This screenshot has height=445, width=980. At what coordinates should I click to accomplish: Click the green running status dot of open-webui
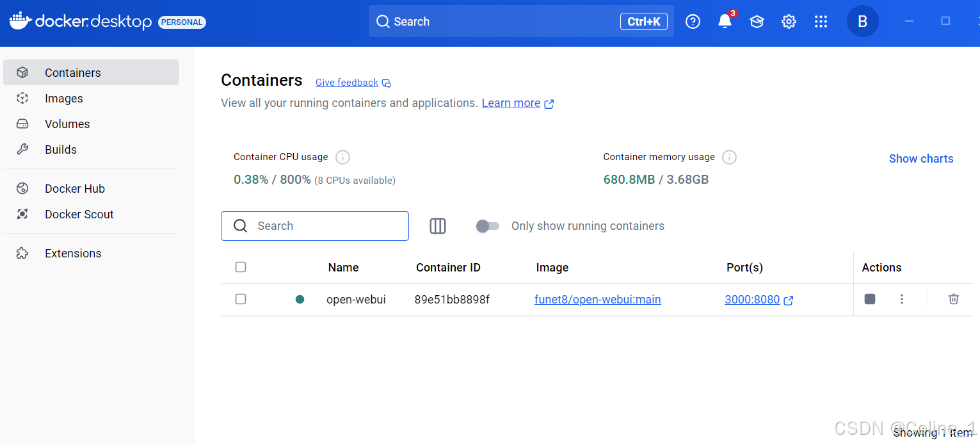coord(300,299)
